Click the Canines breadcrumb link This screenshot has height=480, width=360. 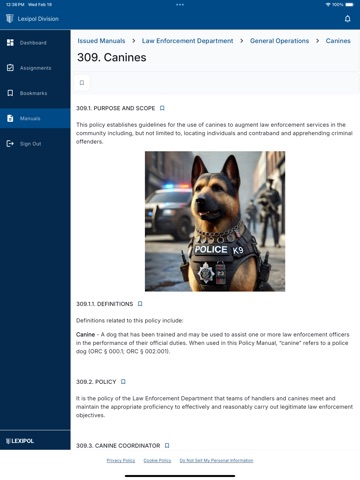(338, 41)
